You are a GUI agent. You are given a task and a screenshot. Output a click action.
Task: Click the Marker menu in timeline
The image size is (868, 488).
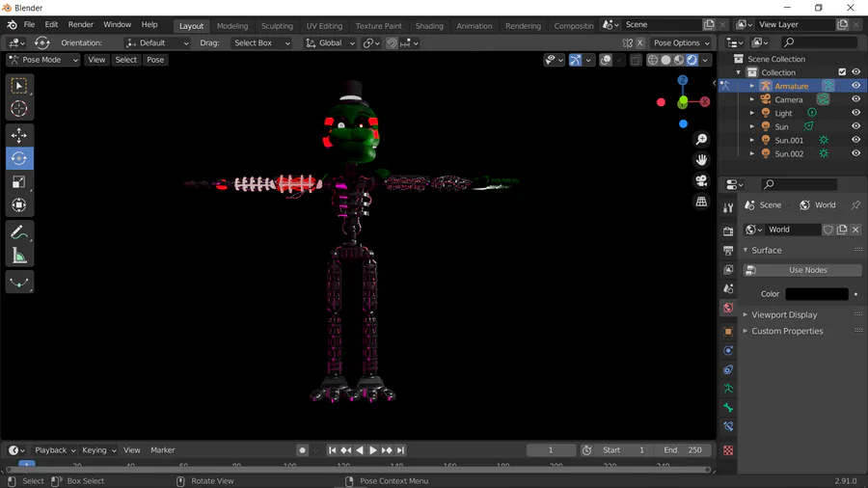click(163, 450)
